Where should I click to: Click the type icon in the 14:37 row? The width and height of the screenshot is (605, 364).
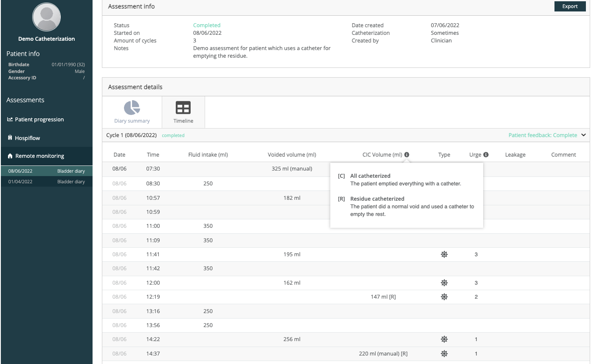point(444,354)
